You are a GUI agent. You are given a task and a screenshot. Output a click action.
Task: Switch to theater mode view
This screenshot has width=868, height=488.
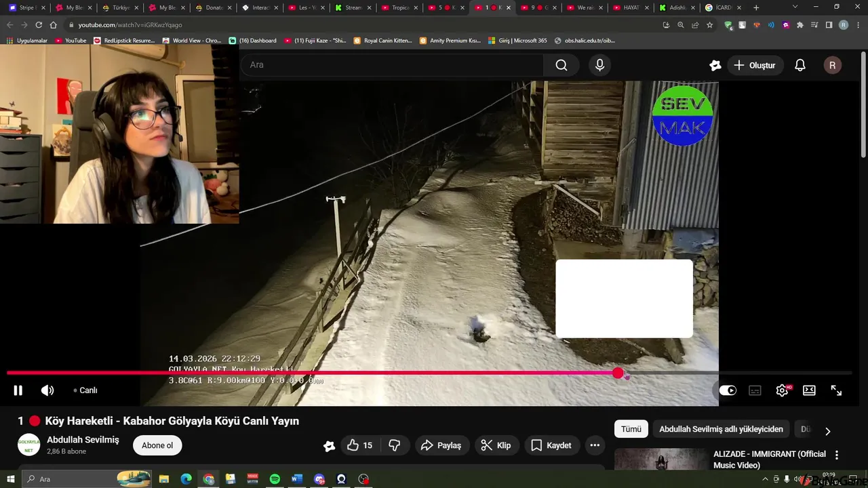click(x=809, y=390)
